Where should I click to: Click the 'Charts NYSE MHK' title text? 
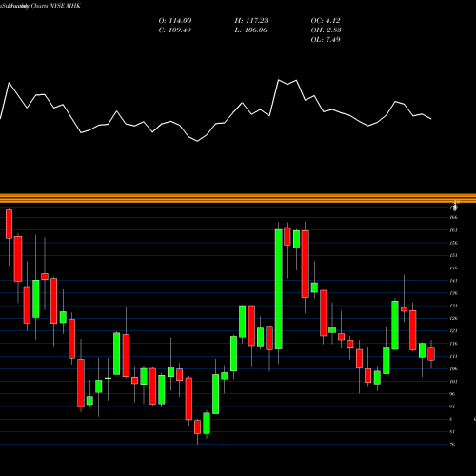[56, 6]
